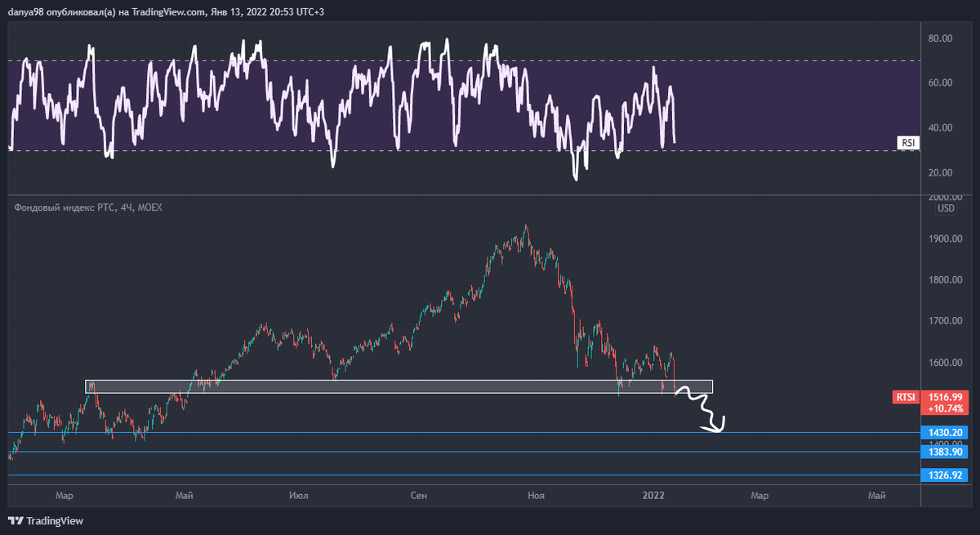Click the 2022 label on time axis
This screenshot has height=535, width=980.
click(x=653, y=495)
